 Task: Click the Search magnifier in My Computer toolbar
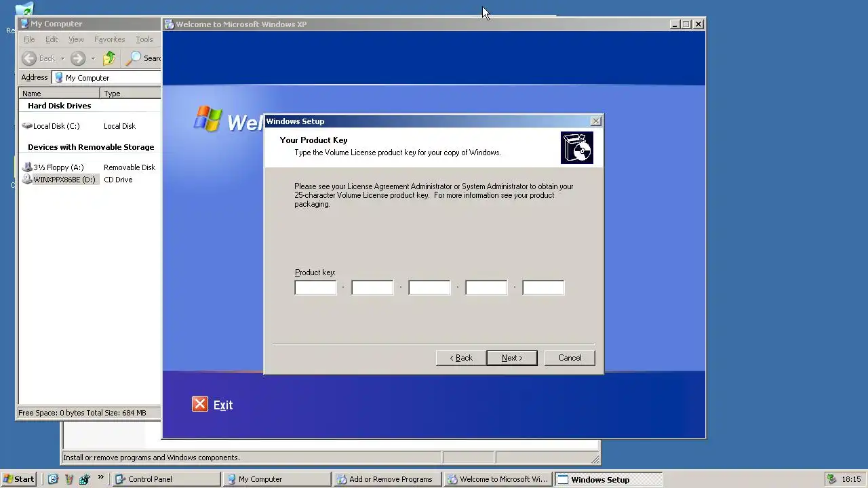(134, 58)
